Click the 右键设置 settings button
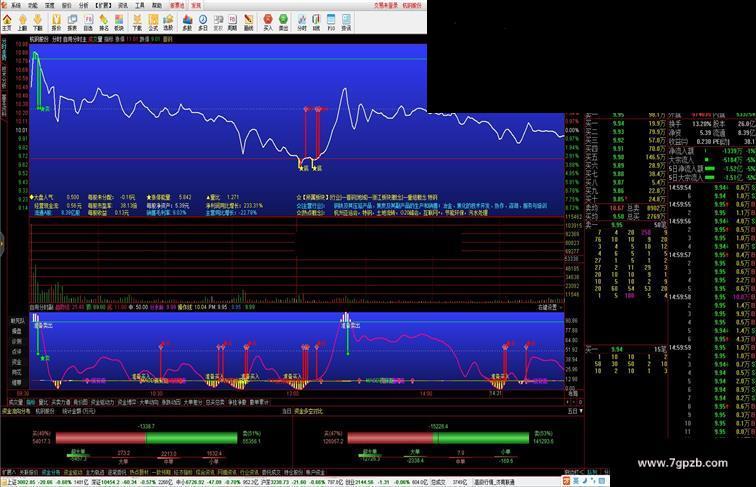Screen dimensions: 756x487 click(547, 307)
